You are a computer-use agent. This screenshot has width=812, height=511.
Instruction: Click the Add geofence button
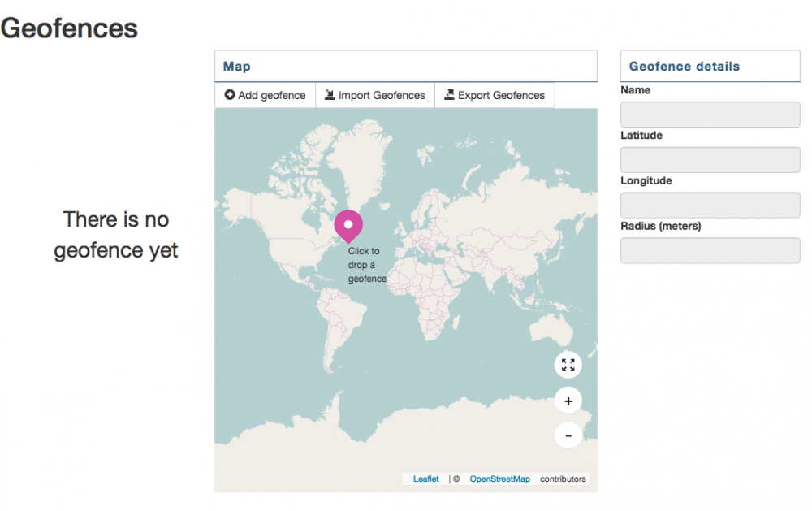(266, 95)
